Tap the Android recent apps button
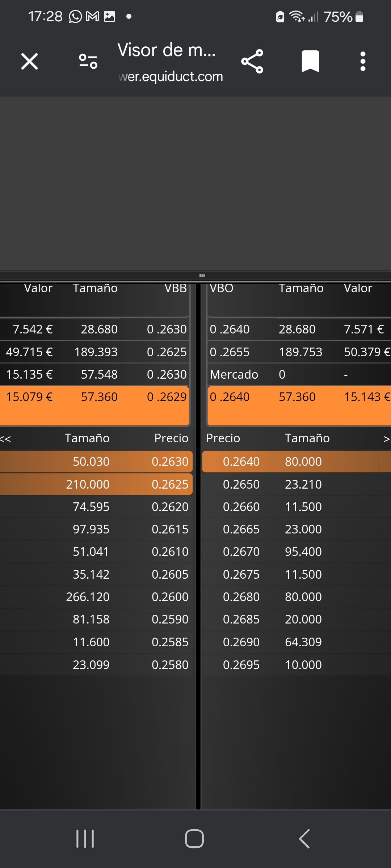391x868 pixels. pos(85,838)
